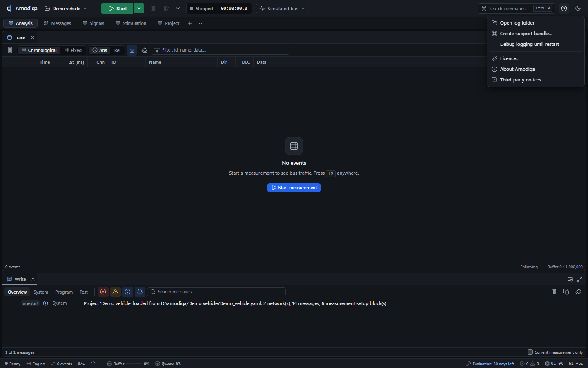Screen dimensions: 588x368
Task: Maximize the Write panel expand icon
Action: tap(580, 279)
